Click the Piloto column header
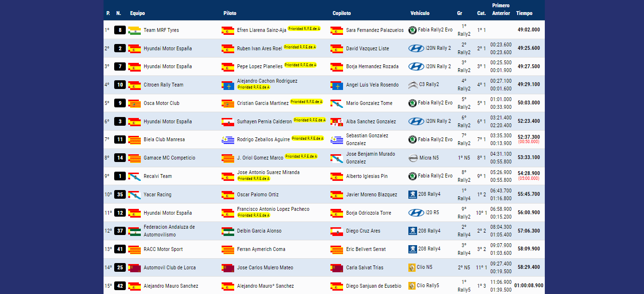Screen dimensions: 644x294 (x=230, y=14)
